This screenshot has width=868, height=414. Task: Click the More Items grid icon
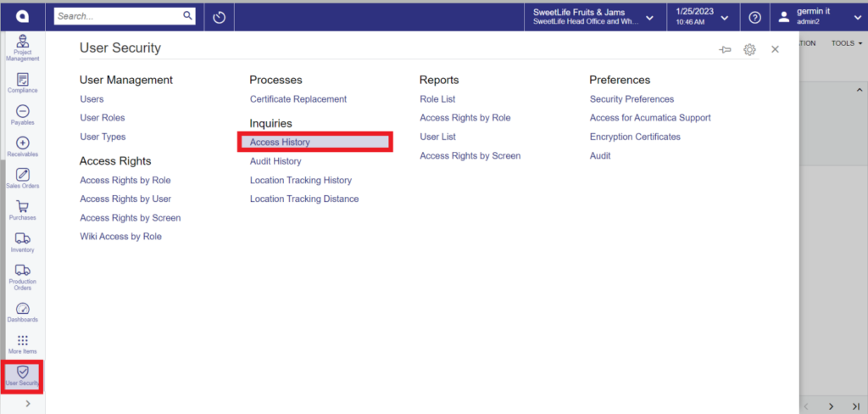(23, 344)
